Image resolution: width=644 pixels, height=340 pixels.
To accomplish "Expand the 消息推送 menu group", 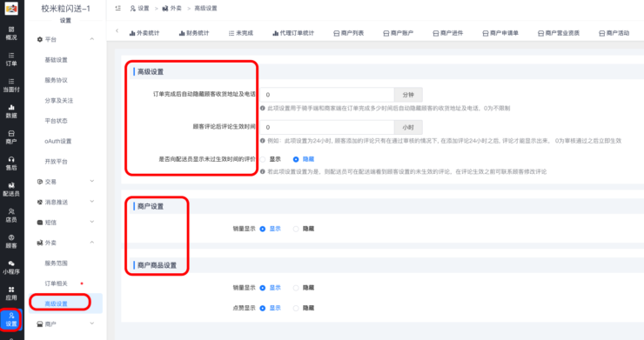I will (66, 202).
